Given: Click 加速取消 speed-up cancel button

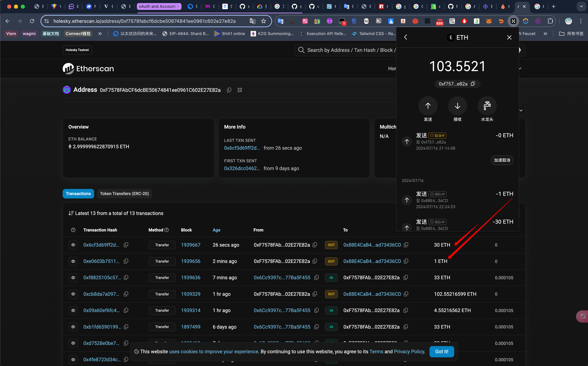Looking at the screenshot, I should pyautogui.click(x=502, y=160).
